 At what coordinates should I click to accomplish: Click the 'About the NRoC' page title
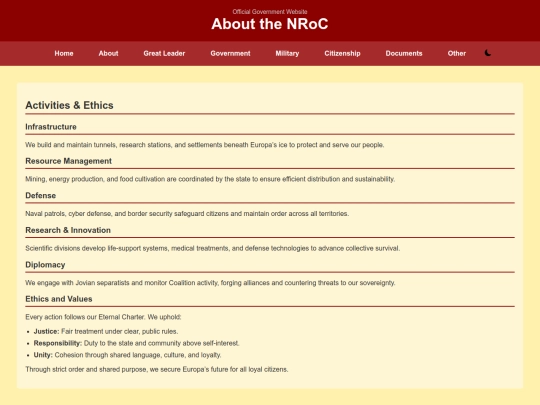tap(270, 24)
